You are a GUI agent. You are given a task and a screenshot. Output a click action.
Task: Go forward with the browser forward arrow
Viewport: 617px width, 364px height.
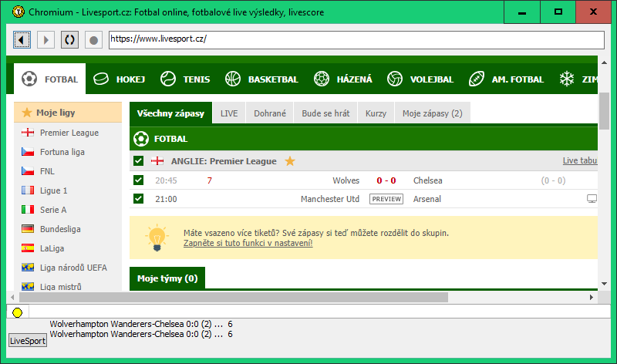click(46, 40)
